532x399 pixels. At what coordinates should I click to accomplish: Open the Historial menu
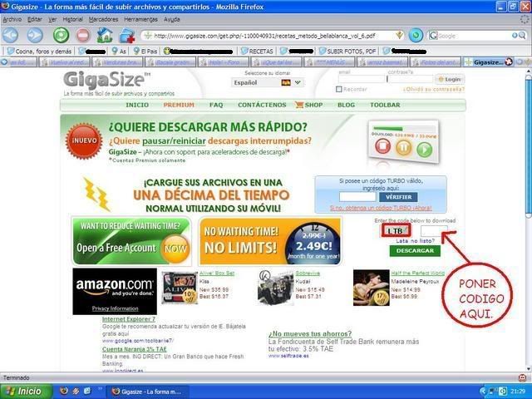[72, 19]
